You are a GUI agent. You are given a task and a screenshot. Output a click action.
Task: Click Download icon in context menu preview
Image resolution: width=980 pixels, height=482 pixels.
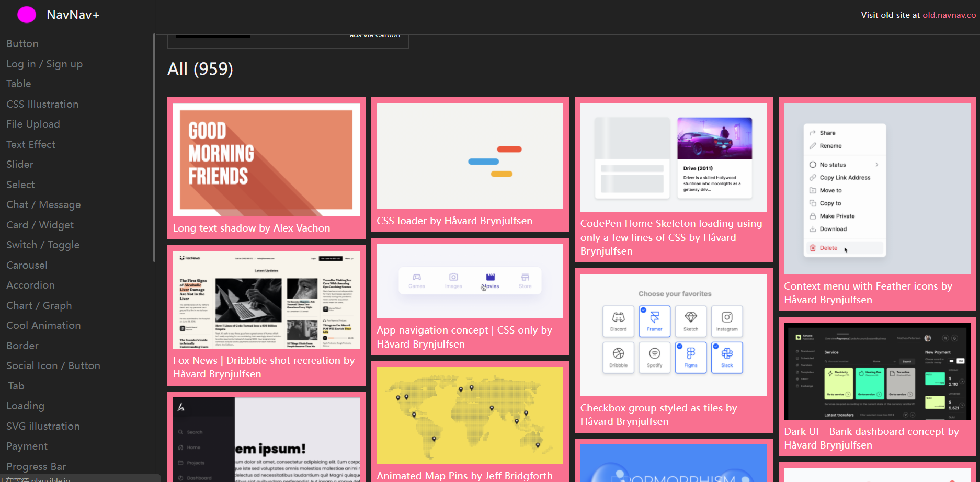coord(813,229)
